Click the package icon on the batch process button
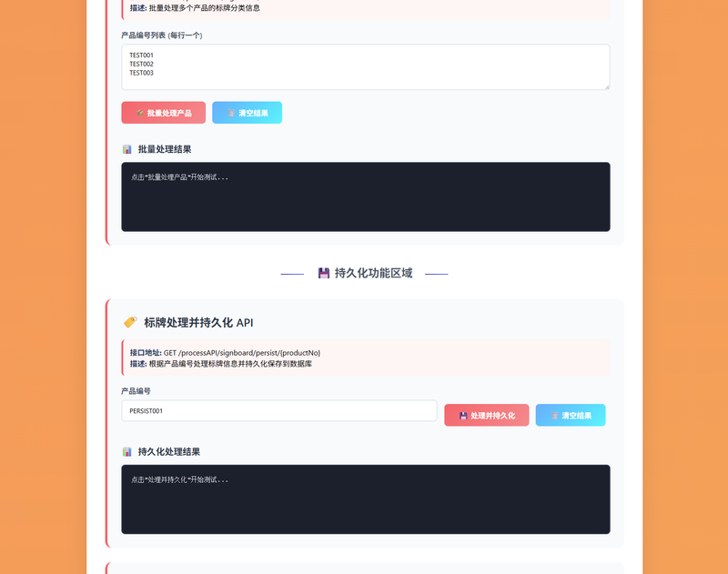This screenshot has width=728, height=574. [140, 113]
